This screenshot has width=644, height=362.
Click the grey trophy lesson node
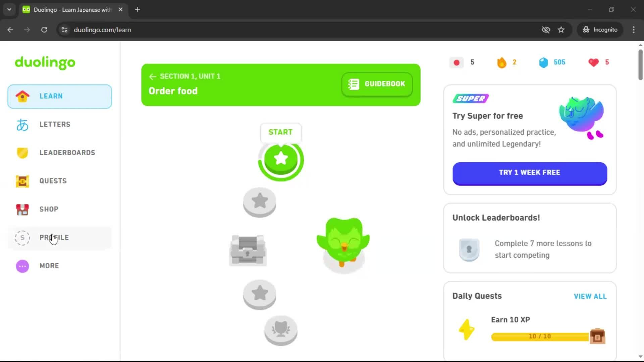(x=281, y=330)
